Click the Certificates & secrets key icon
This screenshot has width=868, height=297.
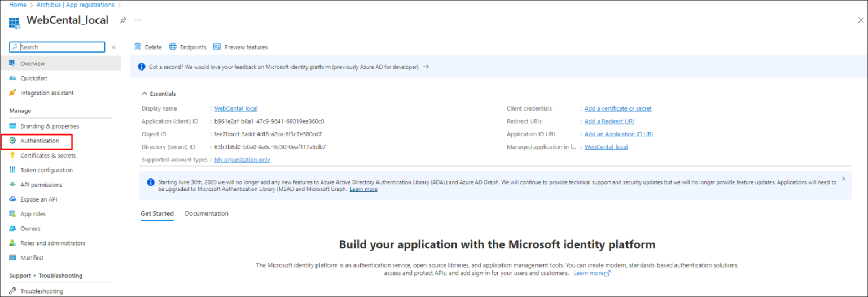pos(12,155)
